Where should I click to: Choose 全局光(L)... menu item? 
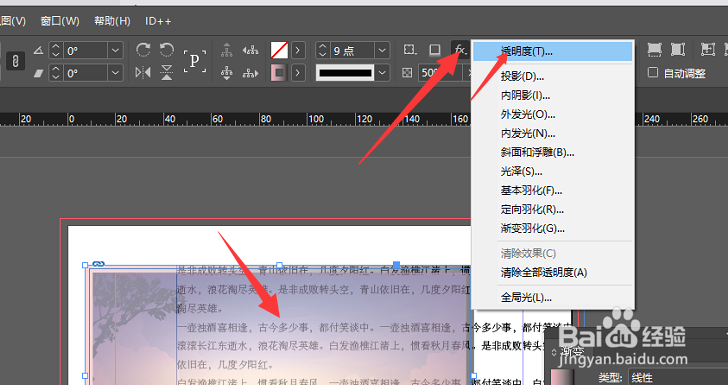[552, 297]
